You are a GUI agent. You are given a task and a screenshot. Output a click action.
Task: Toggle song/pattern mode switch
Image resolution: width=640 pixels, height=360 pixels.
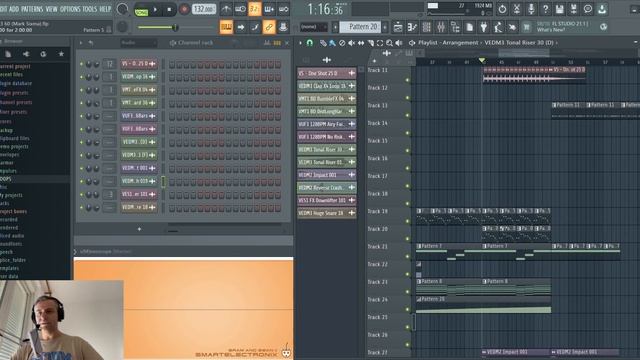click(x=141, y=10)
